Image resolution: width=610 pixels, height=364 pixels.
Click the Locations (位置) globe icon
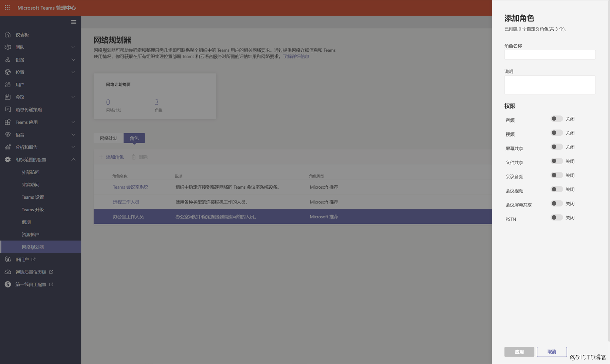8,72
